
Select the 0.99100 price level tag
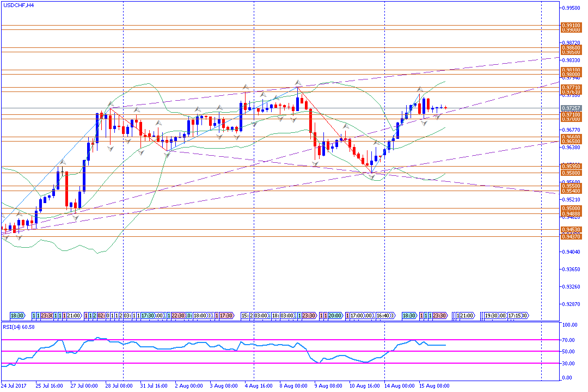click(x=571, y=26)
